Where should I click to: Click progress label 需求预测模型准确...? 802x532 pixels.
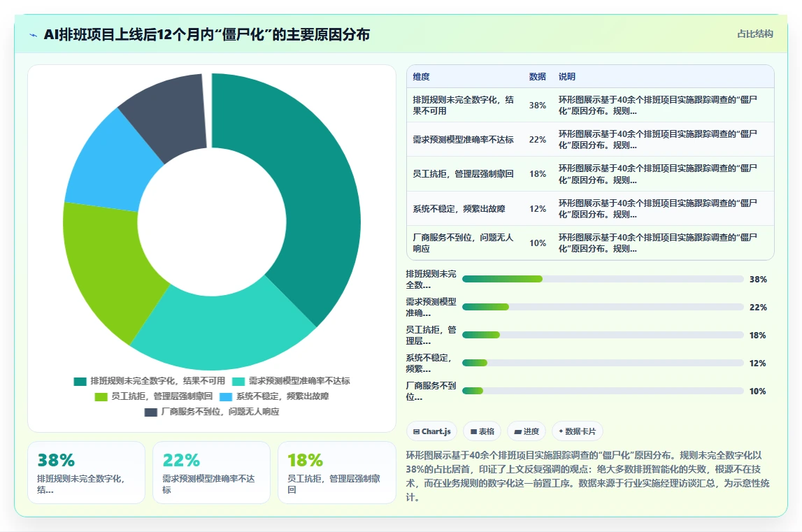431,308
